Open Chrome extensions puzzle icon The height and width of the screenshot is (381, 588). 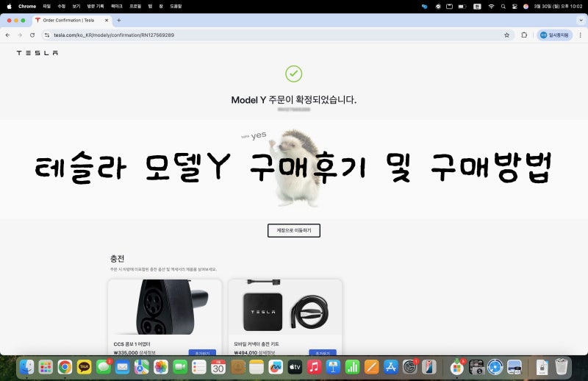(524, 35)
